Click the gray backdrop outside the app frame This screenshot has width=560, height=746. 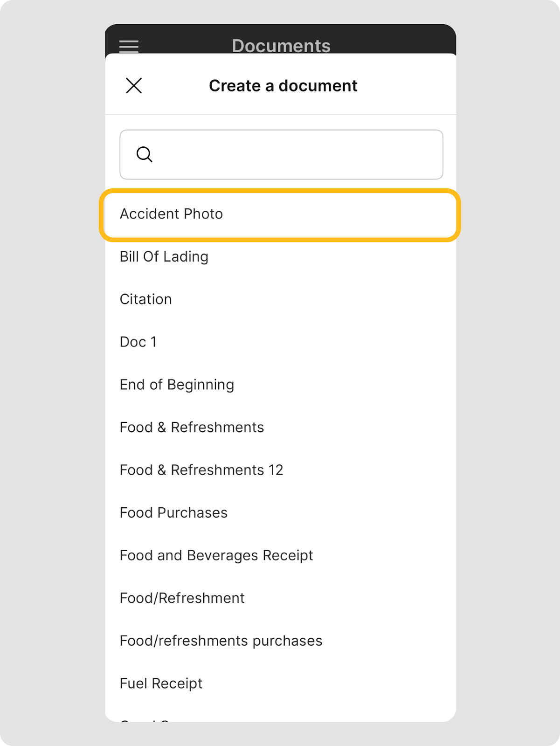[x=47, y=373]
